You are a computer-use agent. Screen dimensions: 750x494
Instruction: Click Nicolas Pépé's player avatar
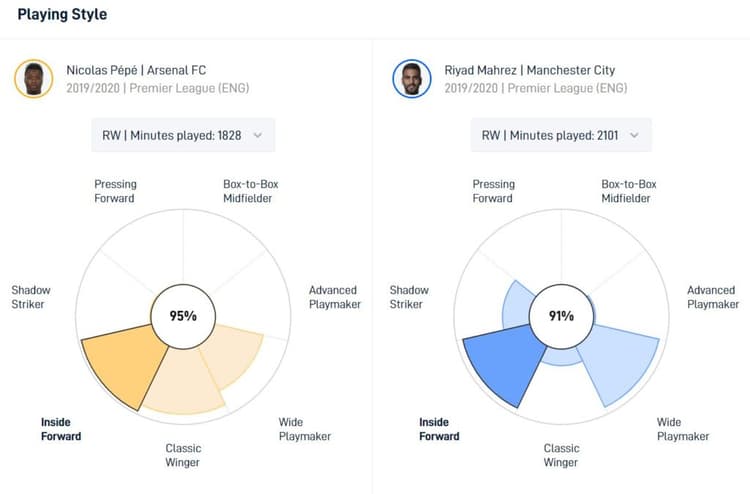click(x=34, y=79)
